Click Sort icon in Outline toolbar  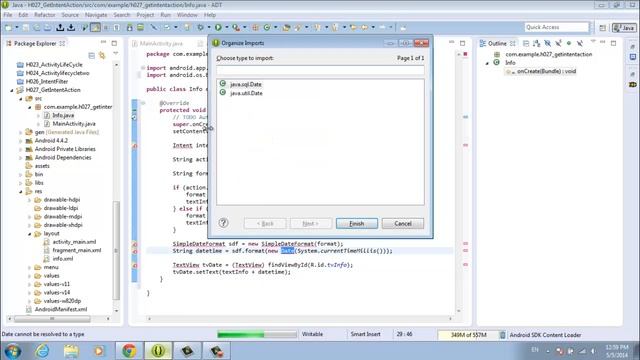[536, 43]
